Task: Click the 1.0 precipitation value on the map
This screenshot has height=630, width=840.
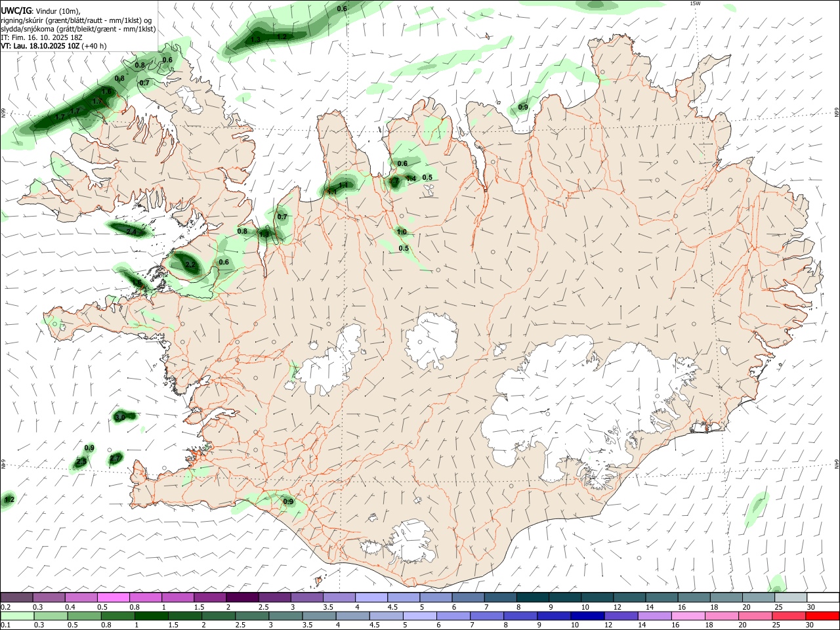Action: 402,232
